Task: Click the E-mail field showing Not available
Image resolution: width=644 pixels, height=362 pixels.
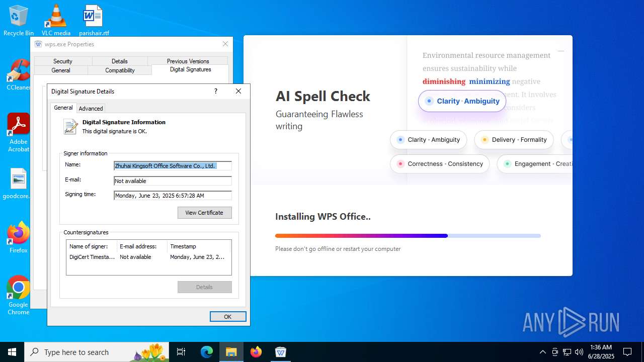Action: [173, 181]
